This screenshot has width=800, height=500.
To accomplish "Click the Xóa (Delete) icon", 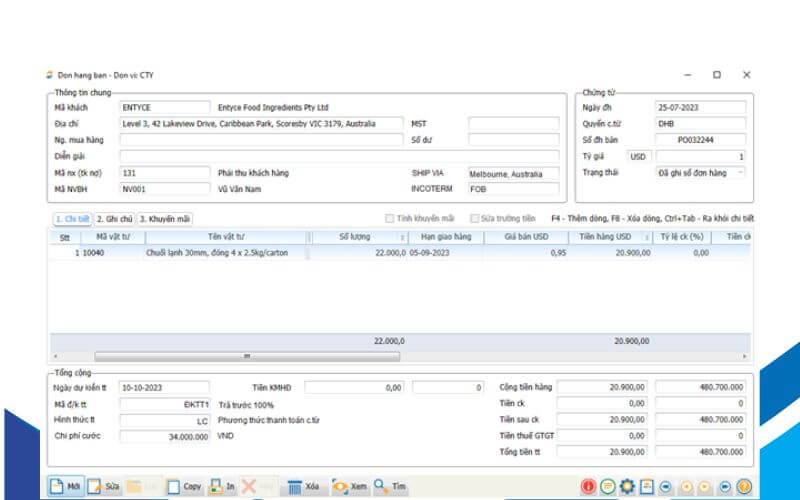I will click(x=295, y=486).
